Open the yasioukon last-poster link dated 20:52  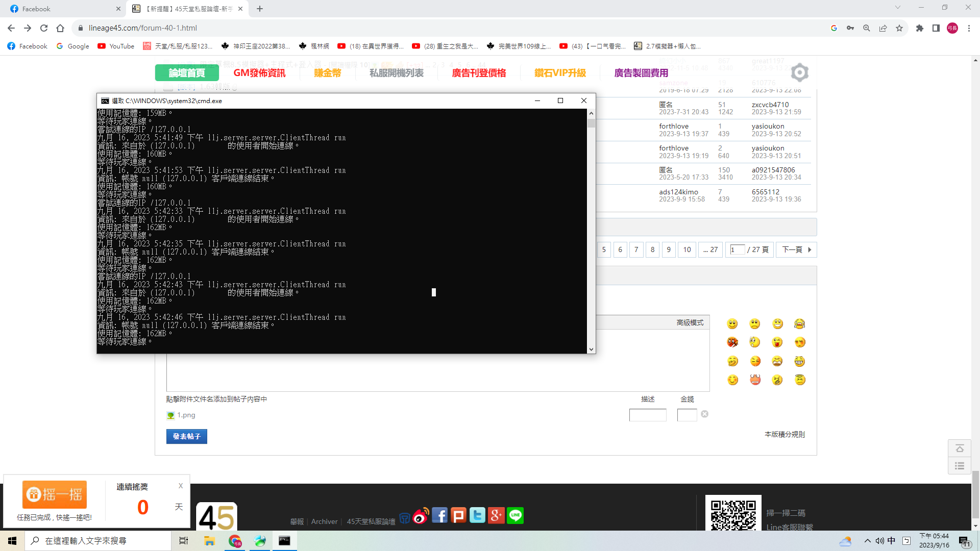tap(768, 126)
